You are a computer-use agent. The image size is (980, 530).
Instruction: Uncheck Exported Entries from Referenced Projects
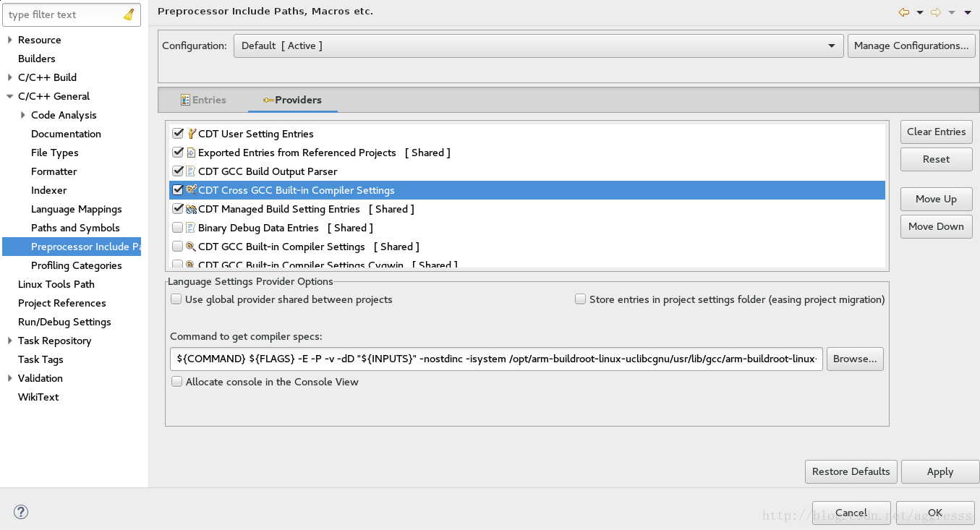point(178,153)
